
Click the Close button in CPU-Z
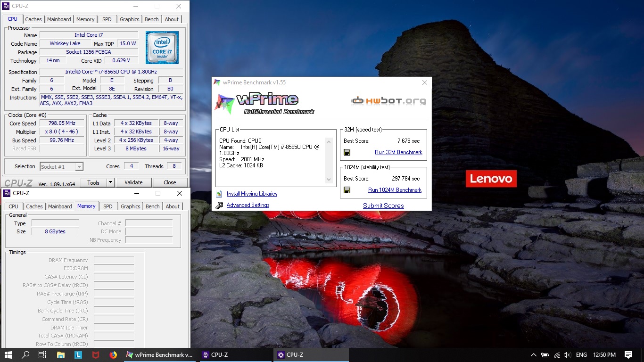tap(170, 182)
